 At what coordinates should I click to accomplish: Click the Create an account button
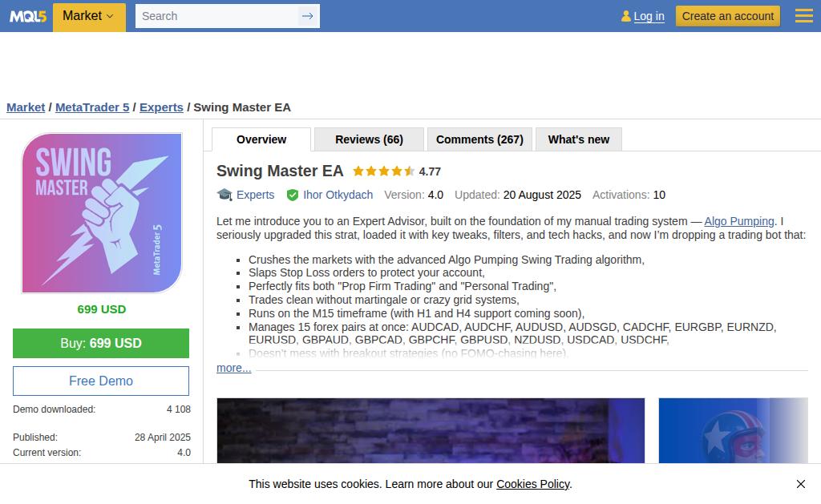pos(728,16)
